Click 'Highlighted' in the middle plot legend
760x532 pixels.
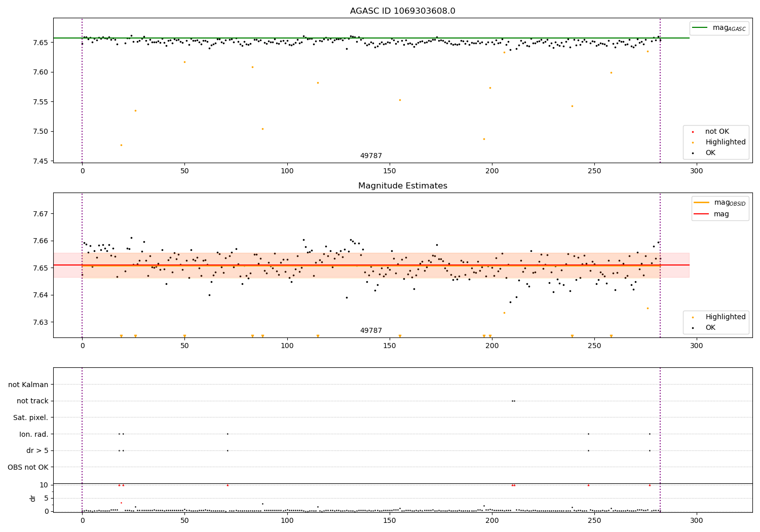tap(726, 317)
